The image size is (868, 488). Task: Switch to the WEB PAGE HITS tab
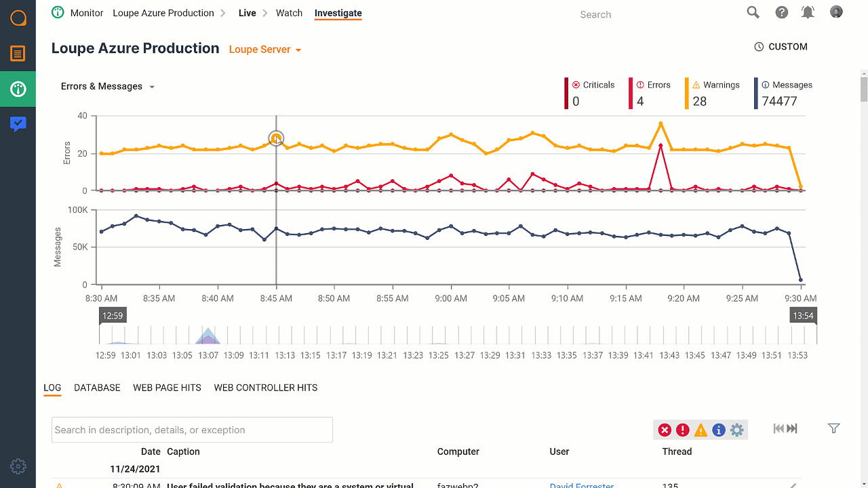(167, 388)
